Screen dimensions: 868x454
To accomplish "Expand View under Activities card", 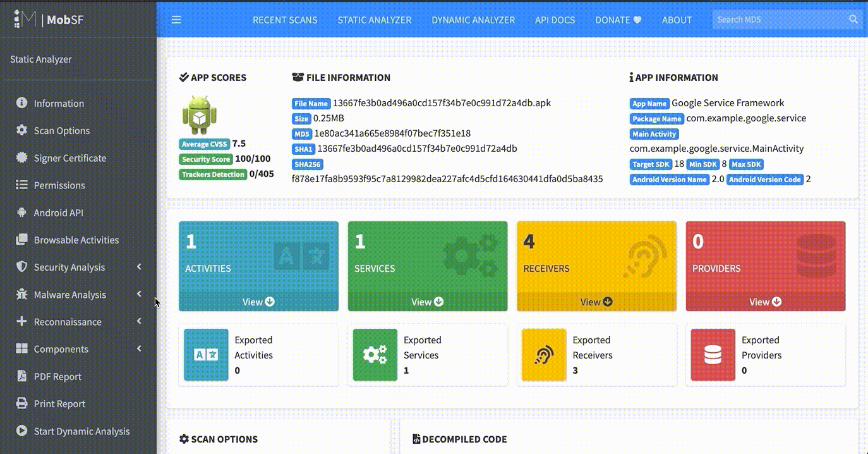I will 258,302.
